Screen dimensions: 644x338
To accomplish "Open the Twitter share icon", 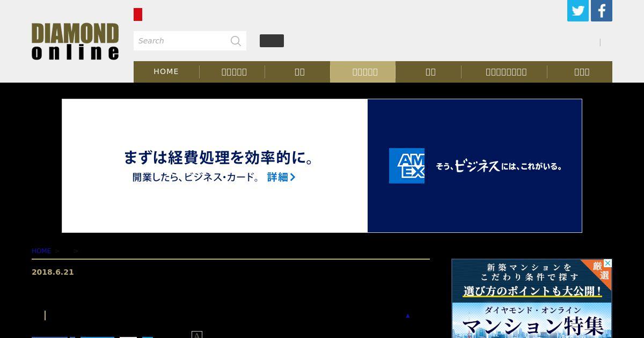I will 578,11.
